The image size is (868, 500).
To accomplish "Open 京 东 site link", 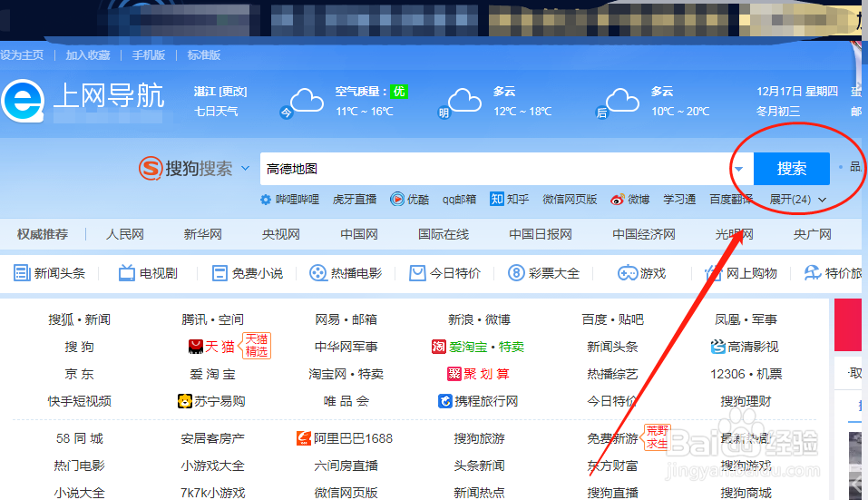I will point(79,374).
